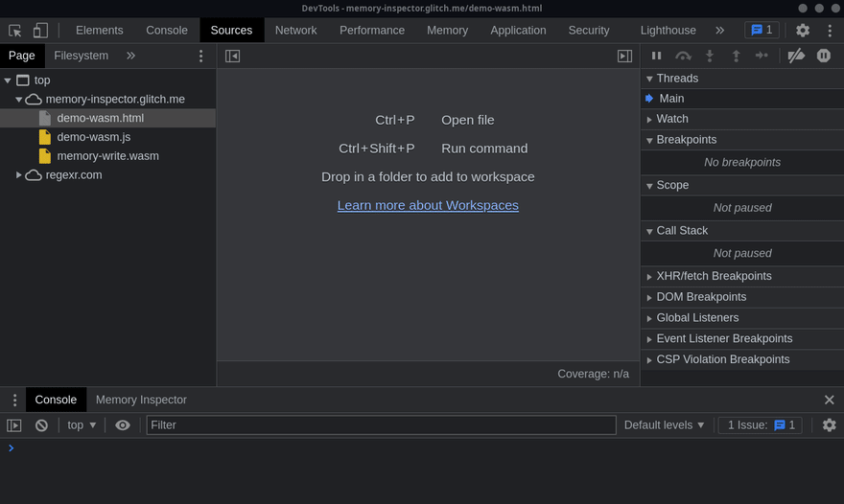Create live expression eye icon
844x504 pixels.
pyautogui.click(x=122, y=425)
